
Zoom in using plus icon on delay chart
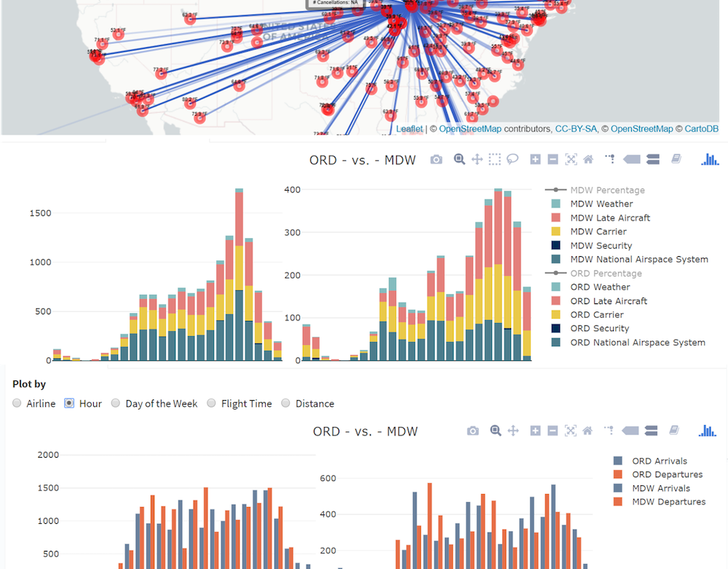click(535, 159)
